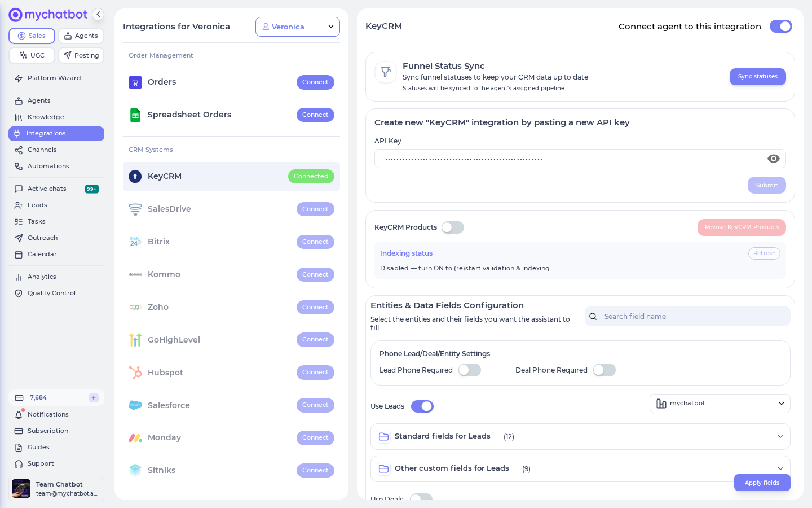Image resolution: width=812 pixels, height=508 pixels.
Task: Open Channels in the sidebar
Action: point(56,150)
